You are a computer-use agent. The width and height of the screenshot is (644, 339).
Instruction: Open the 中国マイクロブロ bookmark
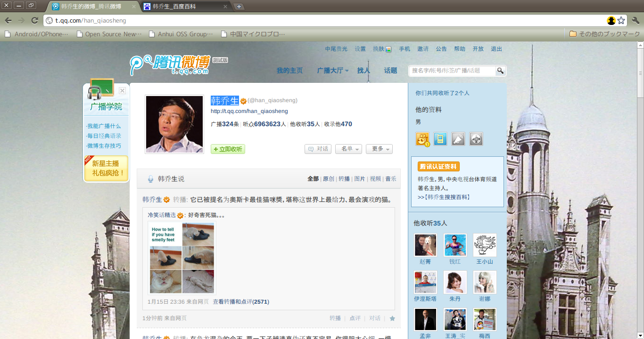coord(253,34)
